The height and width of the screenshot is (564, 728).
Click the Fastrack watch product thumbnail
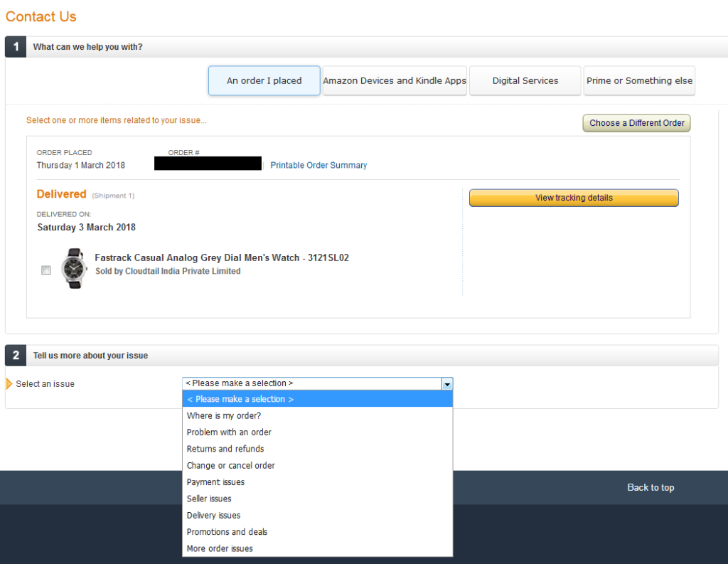coord(74,269)
